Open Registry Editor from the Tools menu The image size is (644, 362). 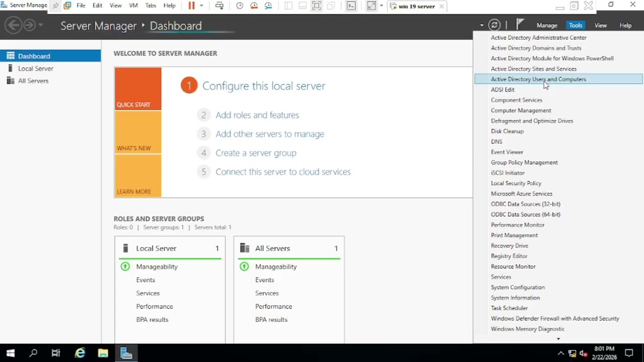(x=558, y=256)
